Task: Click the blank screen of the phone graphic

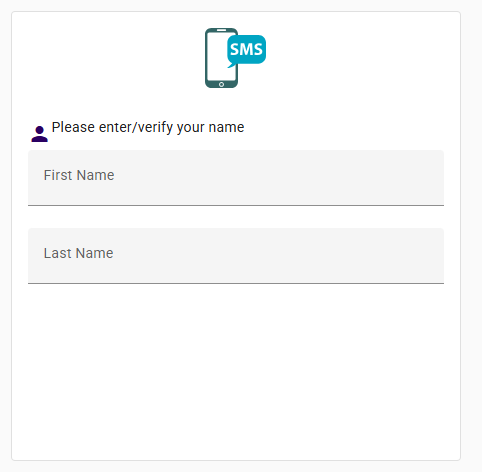Action: (217, 57)
